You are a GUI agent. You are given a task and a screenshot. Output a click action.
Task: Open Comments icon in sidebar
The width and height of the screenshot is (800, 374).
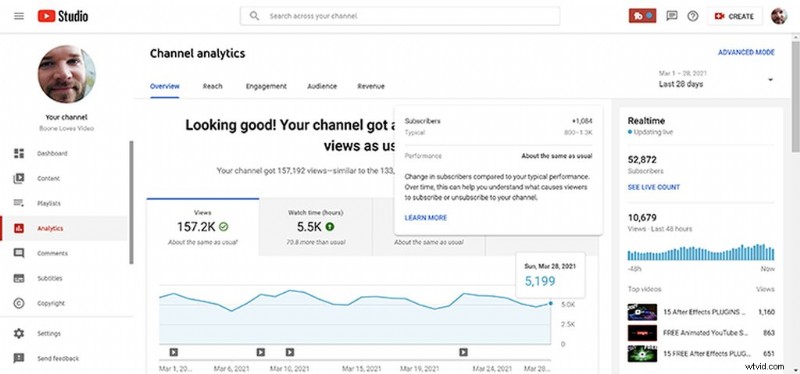point(19,253)
